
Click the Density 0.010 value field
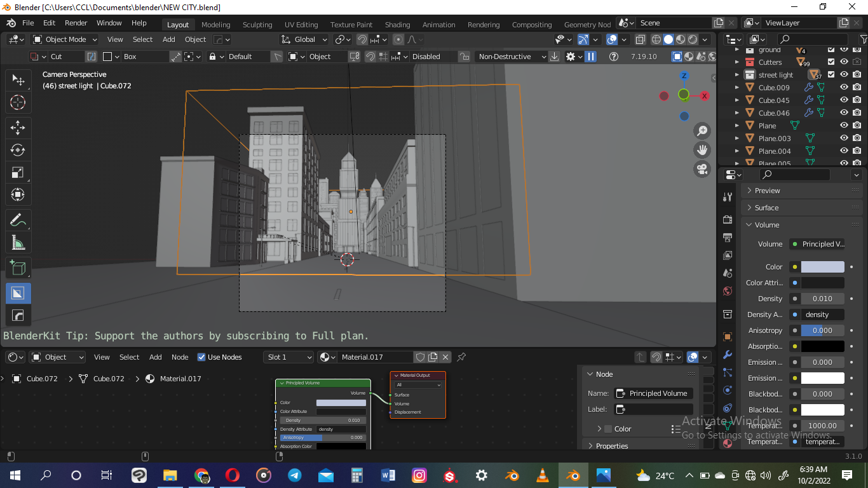pos(823,299)
